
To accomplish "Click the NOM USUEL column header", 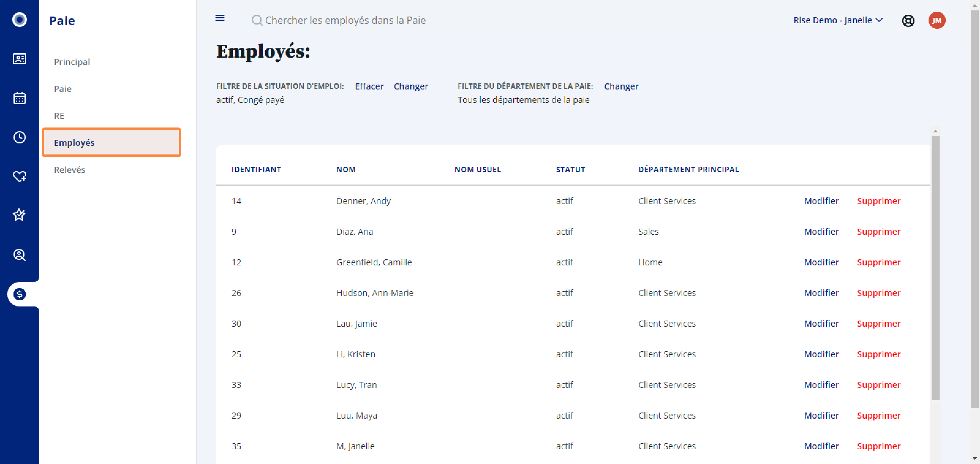I will [x=477, y=169].
